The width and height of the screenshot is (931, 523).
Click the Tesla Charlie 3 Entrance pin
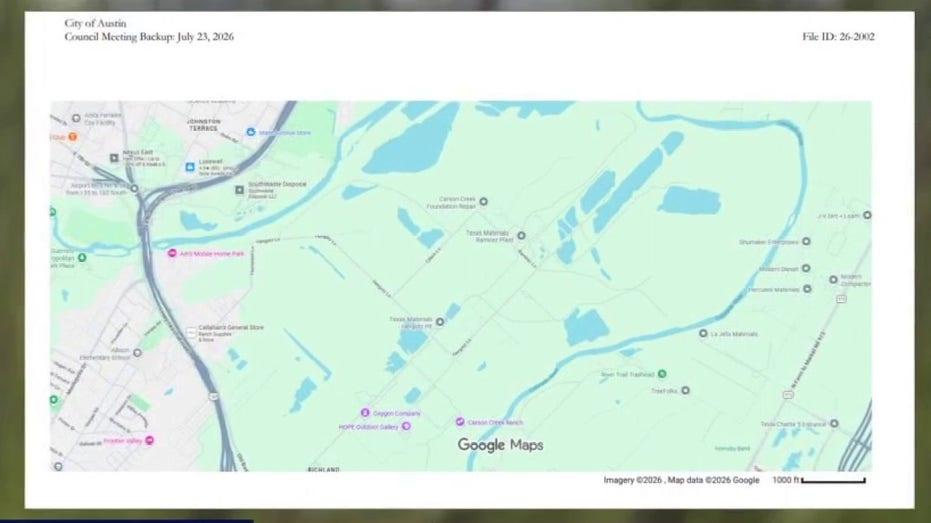834,423
